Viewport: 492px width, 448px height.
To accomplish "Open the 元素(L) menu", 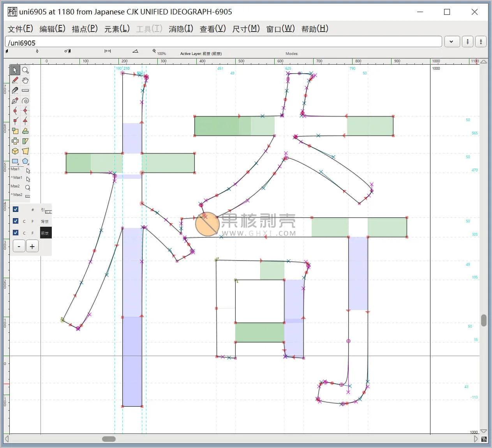I will tap(117, 29).
